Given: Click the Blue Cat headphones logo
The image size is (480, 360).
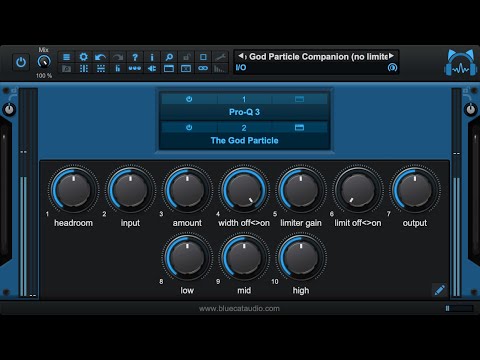Looking at the screenshot, I should coord(461,63).
